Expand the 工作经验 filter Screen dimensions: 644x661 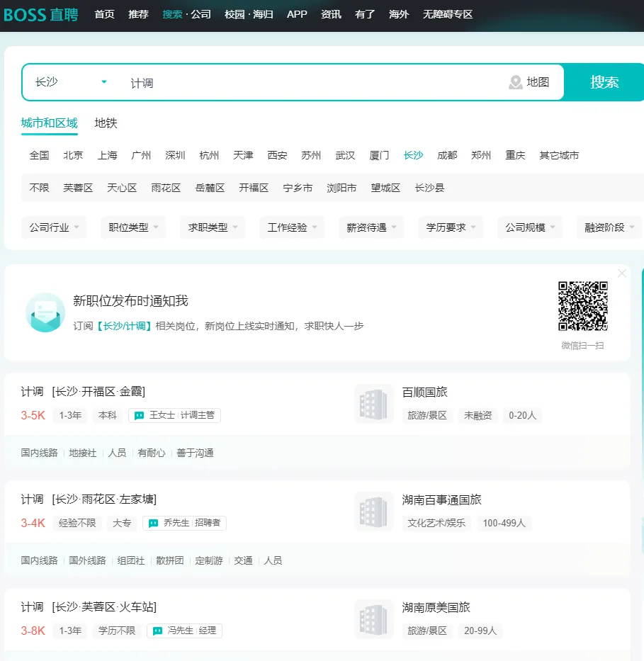pyautogui.click(x=292, y=227)
